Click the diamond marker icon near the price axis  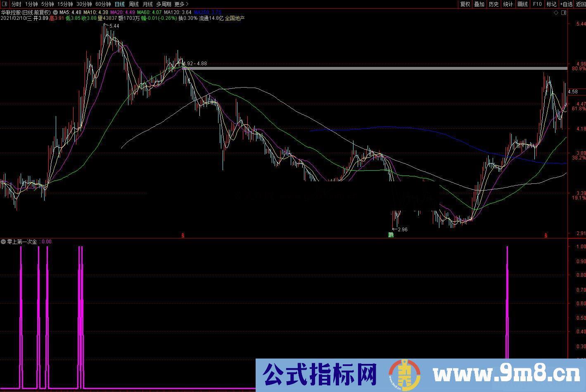pyautogui.click(x=556, y=13)
